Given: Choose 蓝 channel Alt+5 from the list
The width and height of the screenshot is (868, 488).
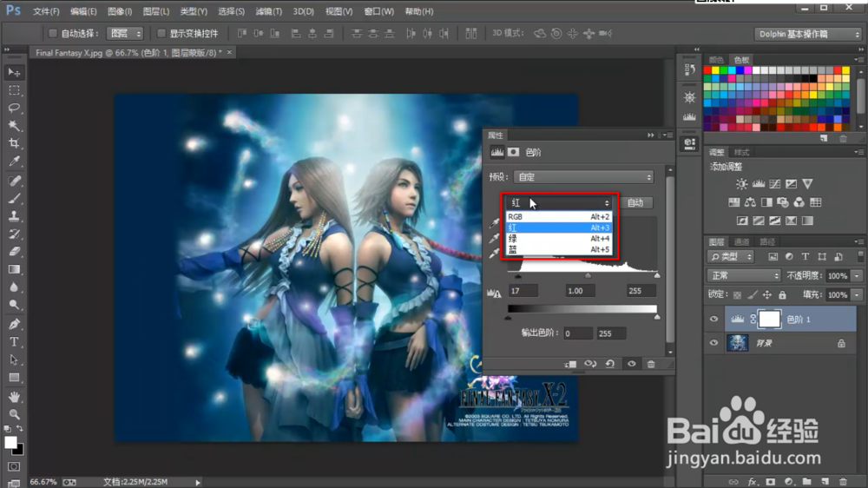Looking at the screenshot, I should 558,250.
